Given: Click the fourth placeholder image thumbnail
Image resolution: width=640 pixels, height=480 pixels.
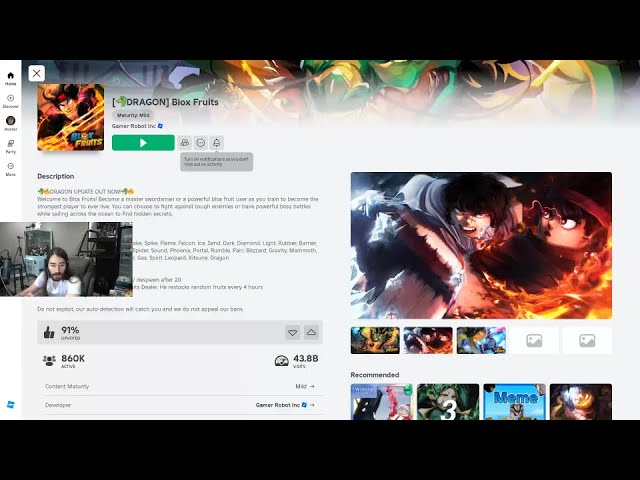Looking at the screenshot, I should click(x=534, y=340).
